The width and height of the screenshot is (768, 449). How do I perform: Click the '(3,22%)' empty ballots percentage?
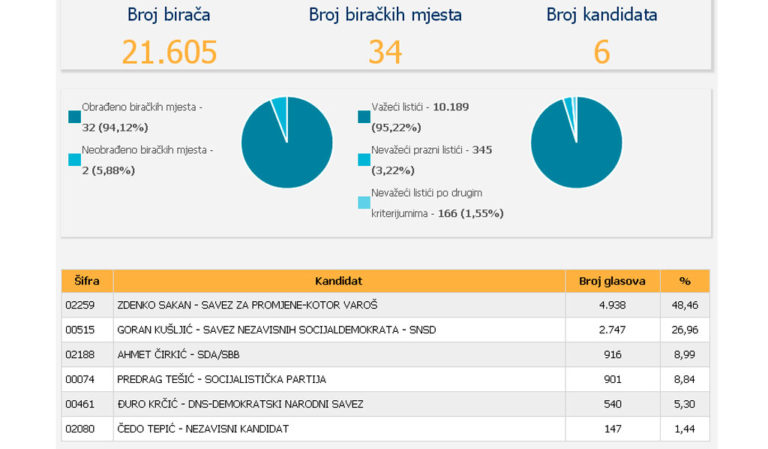pyautogui.click(x=393, y=170)
